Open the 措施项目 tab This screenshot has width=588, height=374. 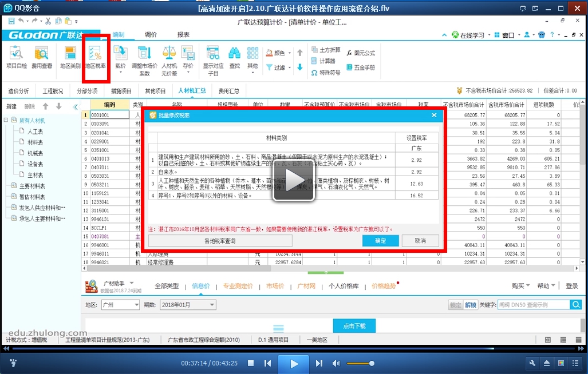121,91
